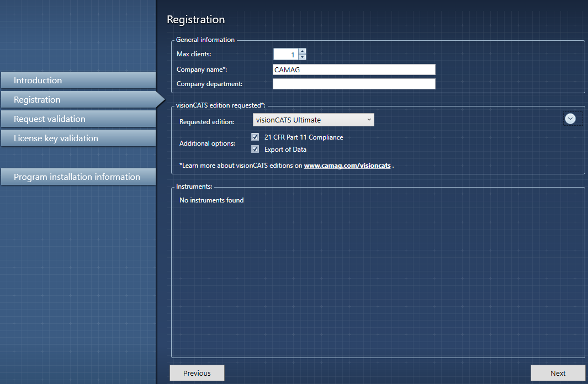Open Program installation information
The width and height of the screenshot is (588, 384).
point(78,177)
